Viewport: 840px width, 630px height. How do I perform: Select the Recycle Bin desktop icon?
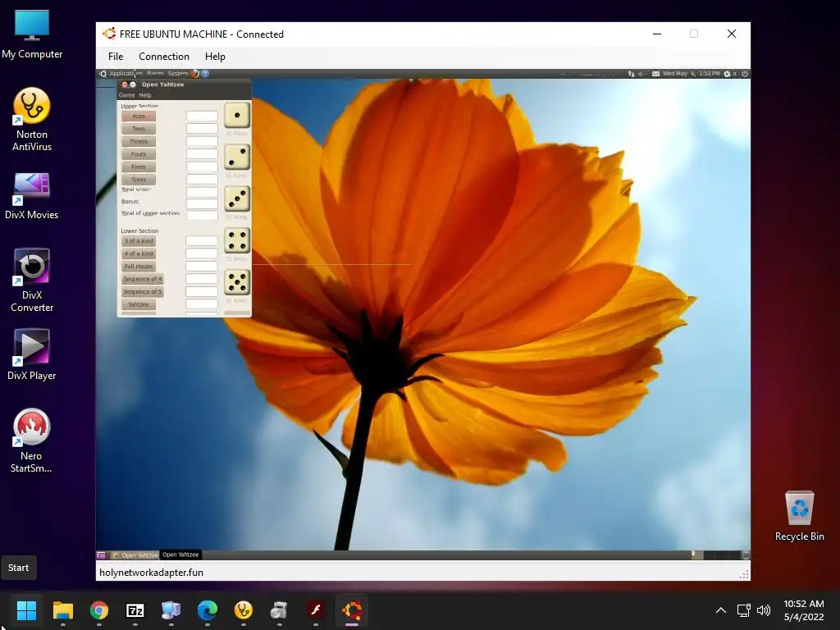coord(799,516)
